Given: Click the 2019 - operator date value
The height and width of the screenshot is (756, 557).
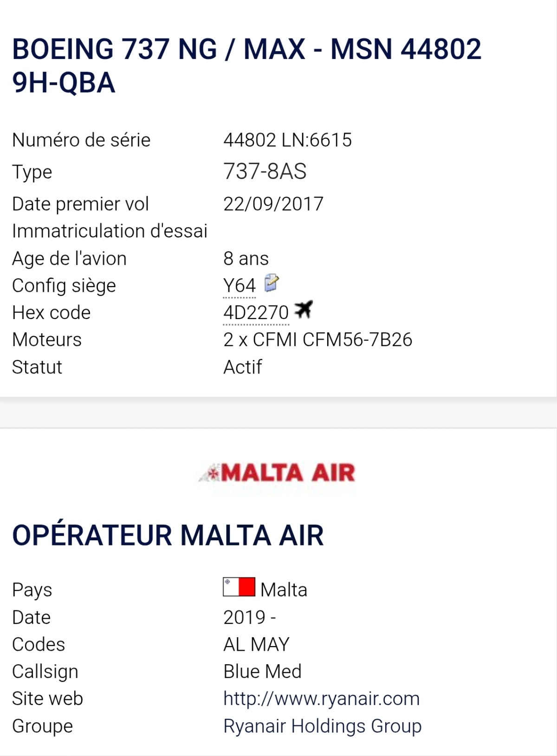Looking at the screenshot, I should (249, 617).
